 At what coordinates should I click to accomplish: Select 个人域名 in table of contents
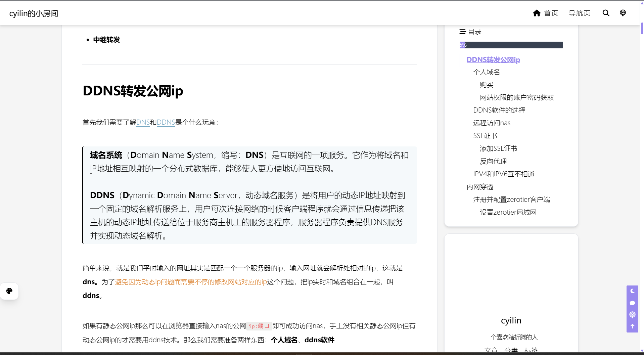point(486,72)
